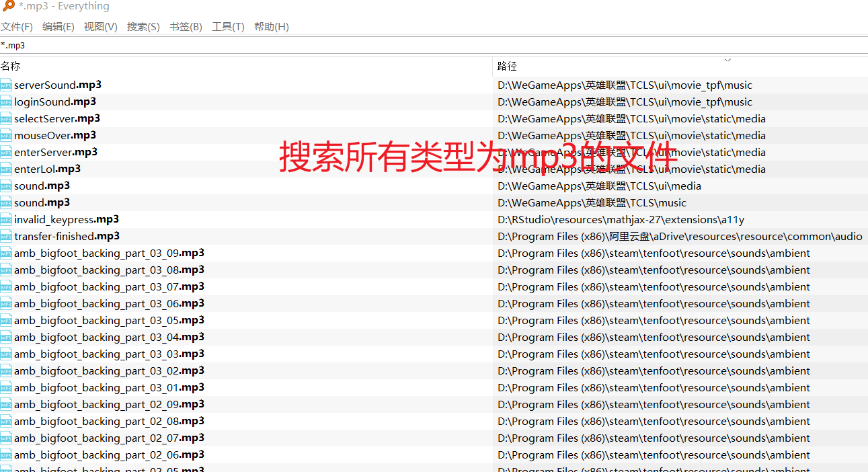The width and height of the screenshot is (868, 472).
Task: Select file name enterLol.mp3
Action: [x=47, y=169]
